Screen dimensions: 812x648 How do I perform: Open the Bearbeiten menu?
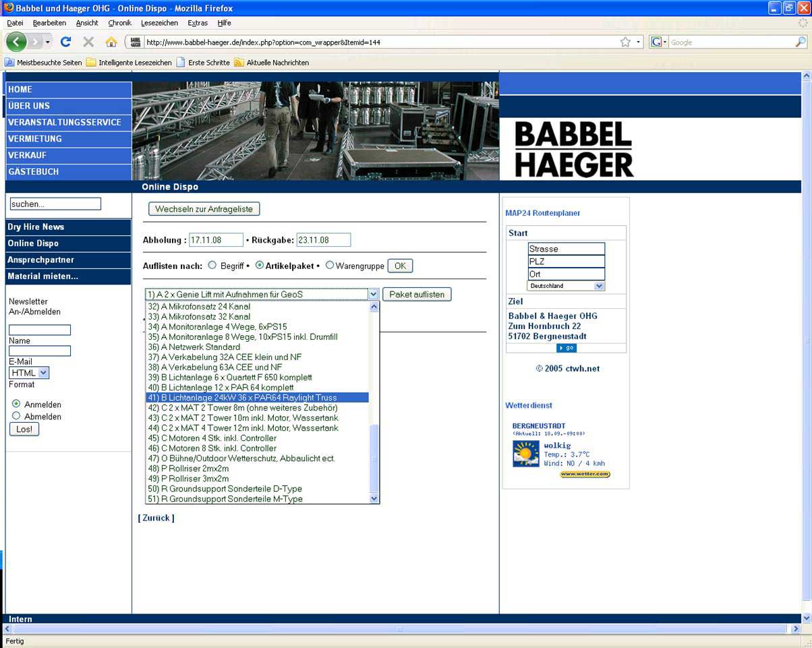pos(49,23)
